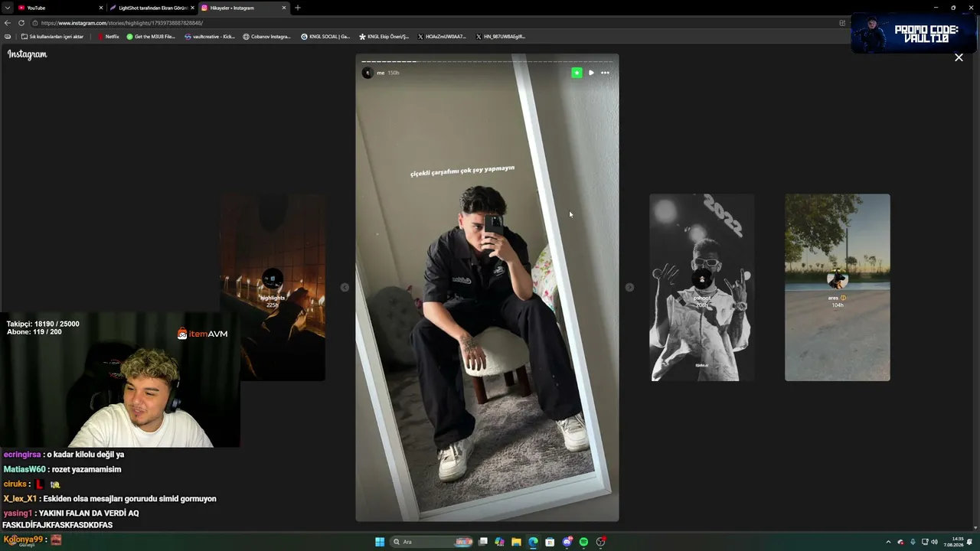Open the Windows Start menu
Image resolution: width=980 pixels, height=551 pixels.
[380, 542]
